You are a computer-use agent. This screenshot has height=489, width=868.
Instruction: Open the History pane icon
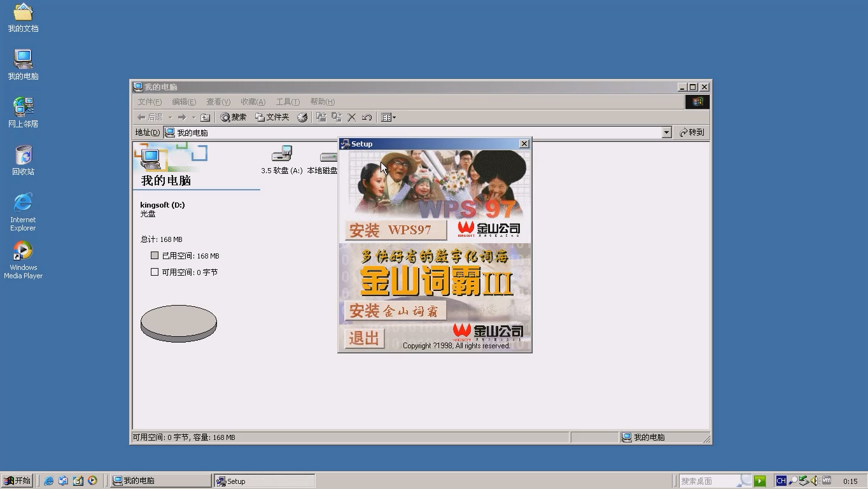[302, 117]
